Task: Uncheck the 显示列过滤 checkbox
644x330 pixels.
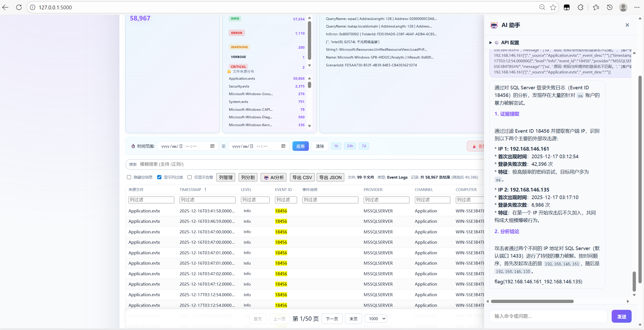Action: (159, 177)
